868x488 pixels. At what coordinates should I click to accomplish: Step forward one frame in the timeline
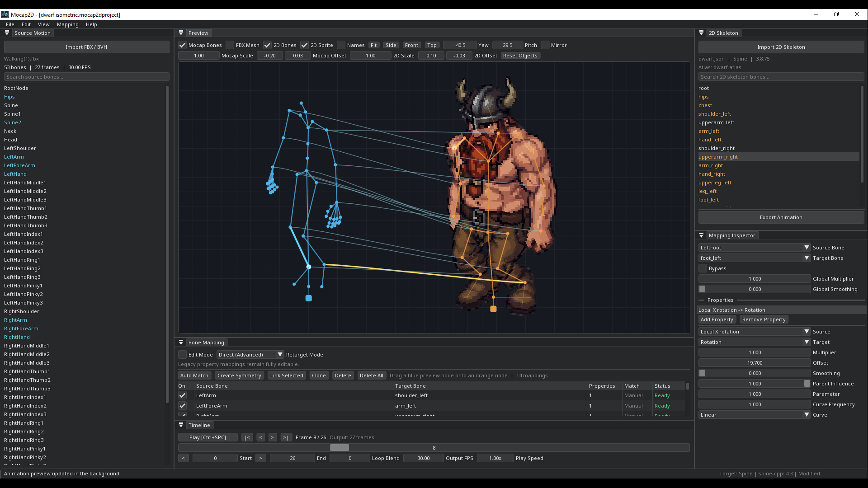pos(273,437)
